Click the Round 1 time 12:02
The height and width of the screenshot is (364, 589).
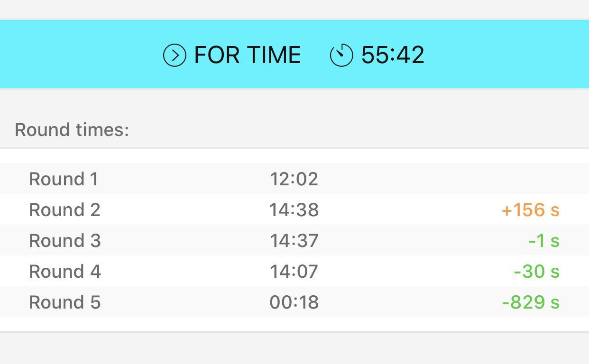294,179
